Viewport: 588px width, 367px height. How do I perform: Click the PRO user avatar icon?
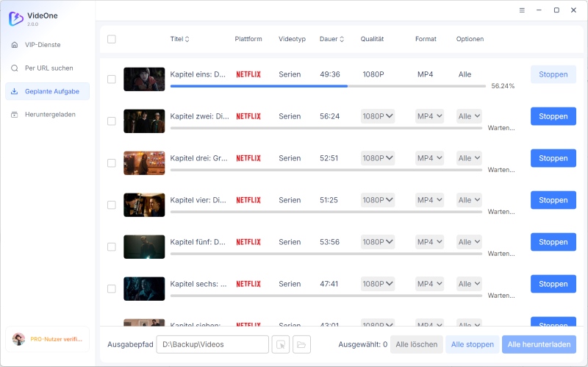click(x=18, y=339)
